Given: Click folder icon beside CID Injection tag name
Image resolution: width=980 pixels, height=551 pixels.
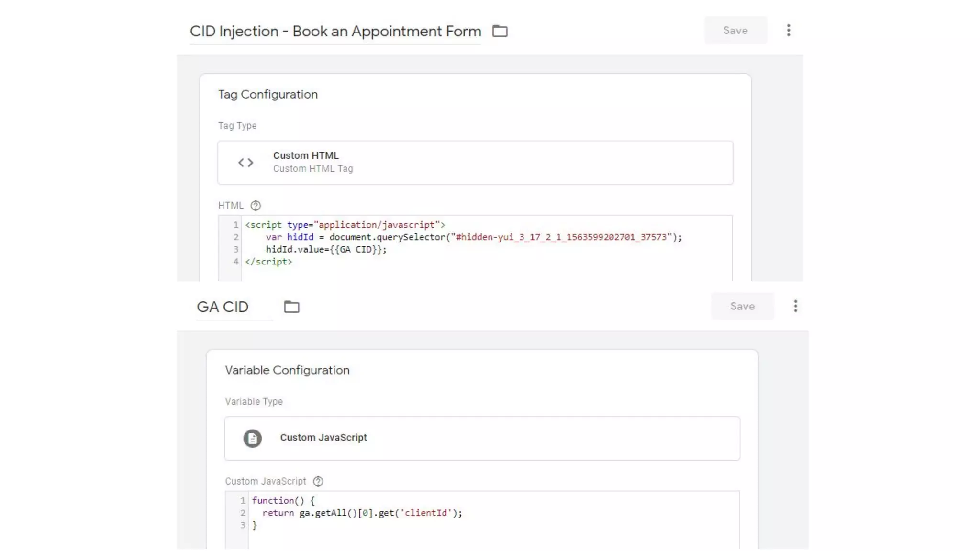Looking at the screenshot, I should tap(500, 31).
